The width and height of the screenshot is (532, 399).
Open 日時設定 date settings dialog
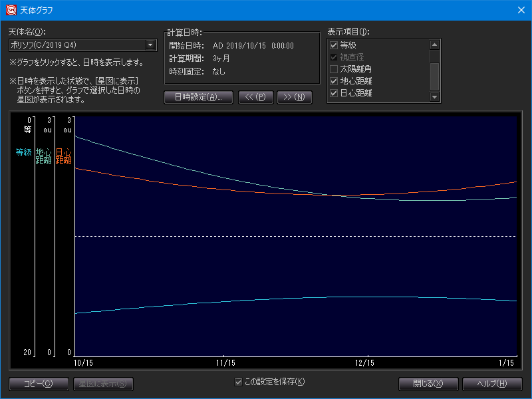tap(198, 97)
